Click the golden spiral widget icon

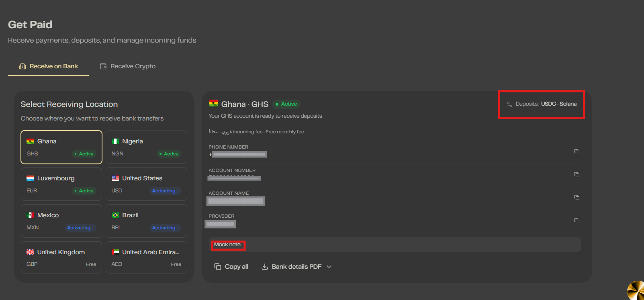636,291
